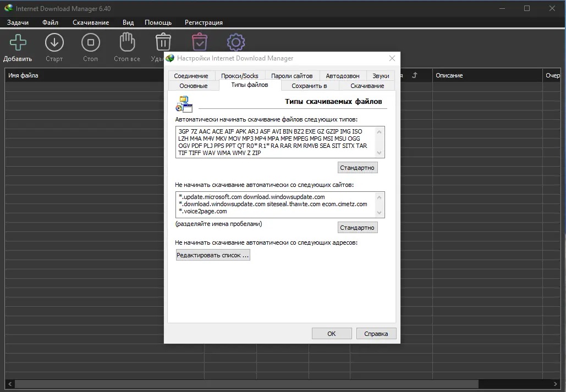Image resolution: width=566 pixels, height=392 pixels.
Task: Click the Стоп все hand icon
Action: tap(127, 42)
